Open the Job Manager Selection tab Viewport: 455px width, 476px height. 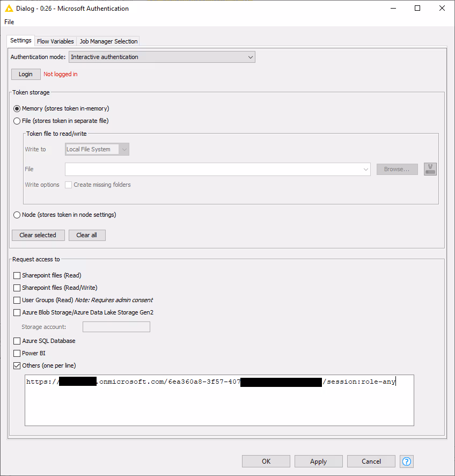click(108, 41)
